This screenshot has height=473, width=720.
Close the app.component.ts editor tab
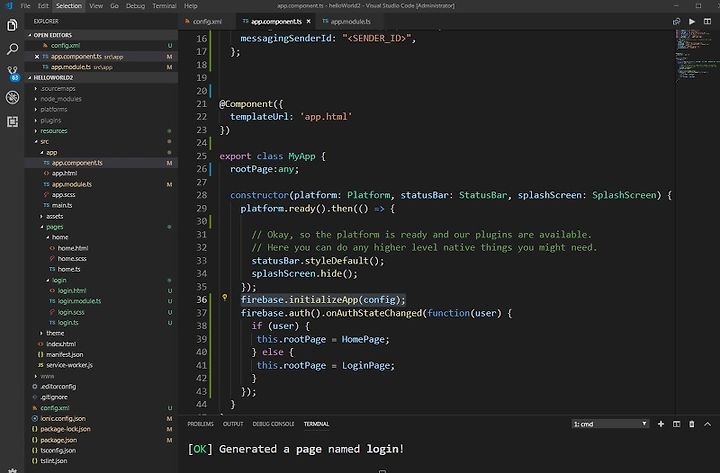[x=309, y=22]
